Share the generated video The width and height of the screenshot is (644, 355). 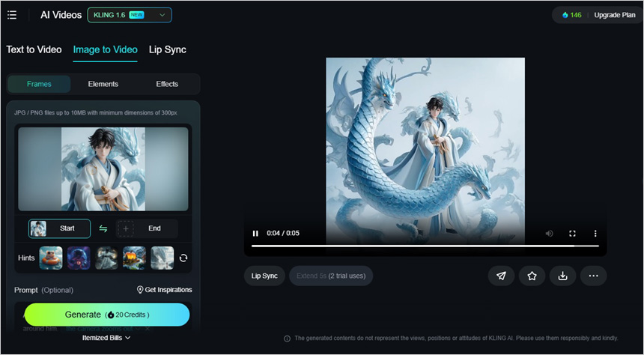point(501,276)
